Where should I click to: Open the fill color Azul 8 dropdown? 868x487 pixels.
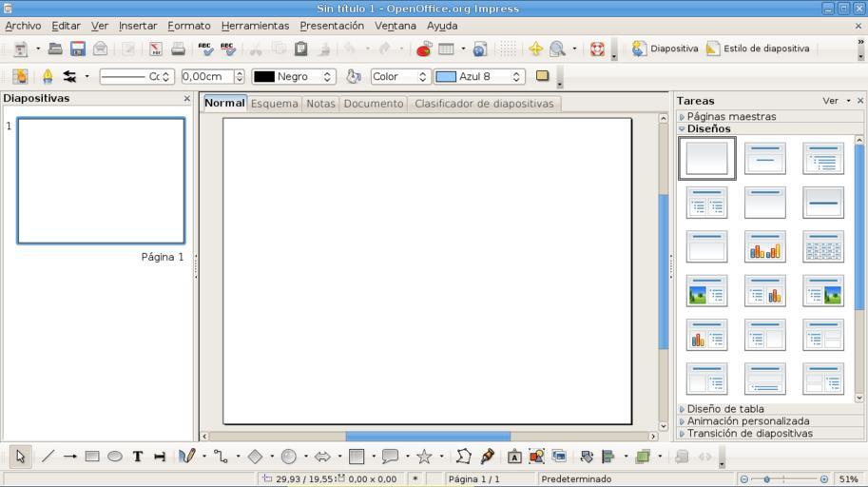(479, 76)
